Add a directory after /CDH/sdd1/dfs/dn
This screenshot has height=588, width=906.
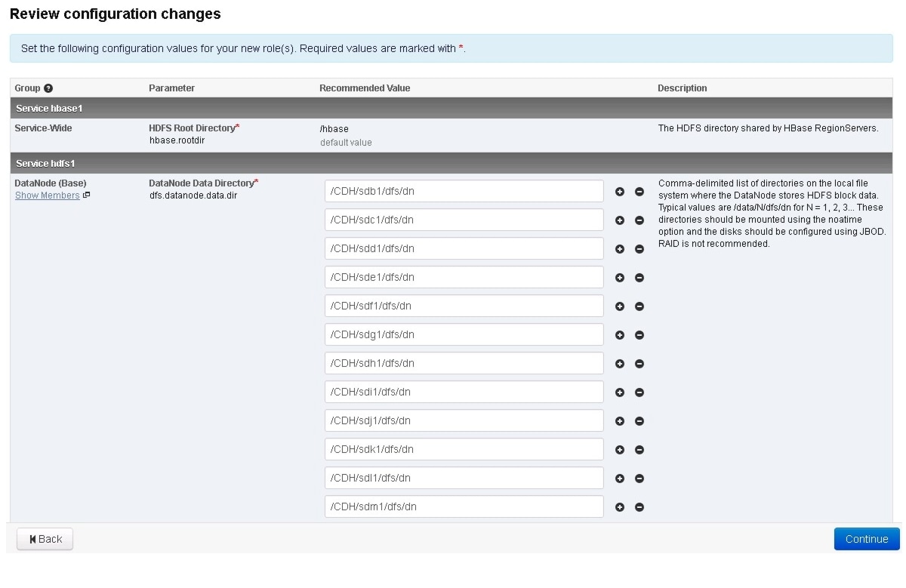(x=620, y=249)
